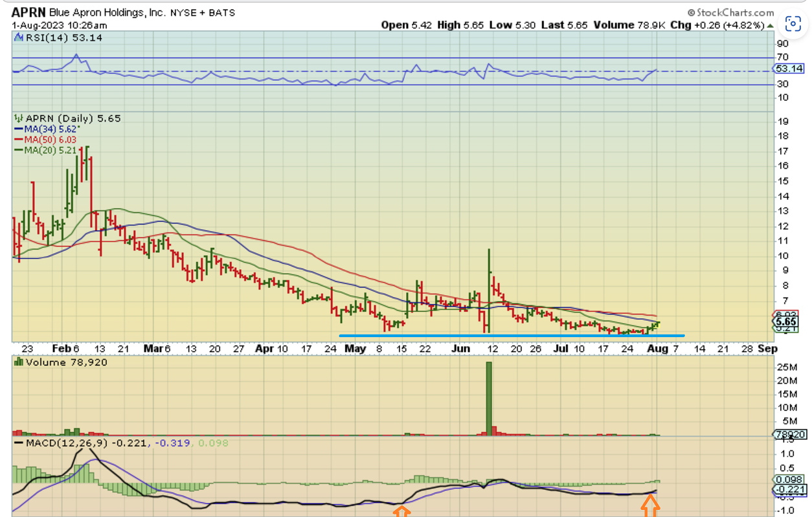Click the Aug date axis label
Screen dimensions: 812x517
pyautogui.click(x=657, y=349)
